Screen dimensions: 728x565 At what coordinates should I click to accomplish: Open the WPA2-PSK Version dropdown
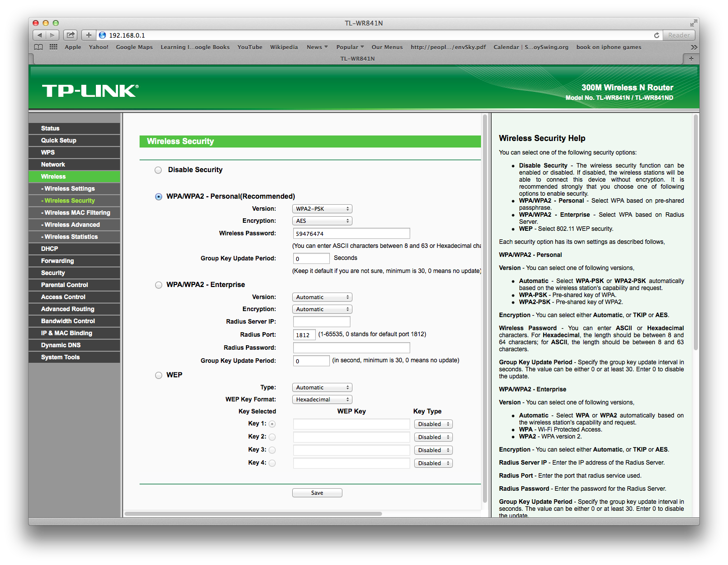coord(322,209)
